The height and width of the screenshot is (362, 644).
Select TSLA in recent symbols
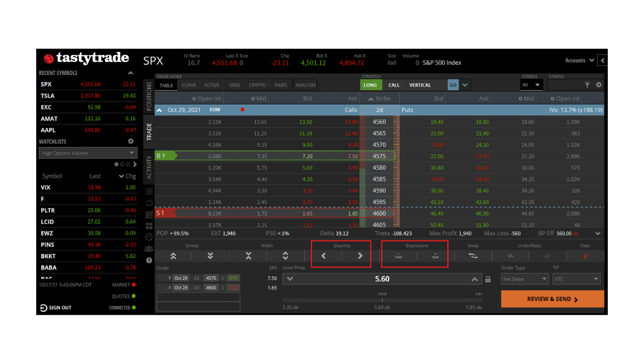point(88,96)
